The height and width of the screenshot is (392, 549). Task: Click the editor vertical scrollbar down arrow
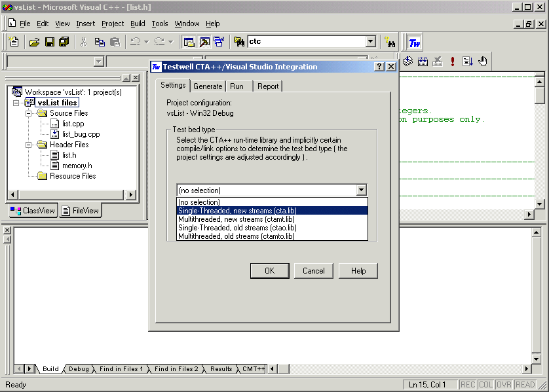click(540, 204)
